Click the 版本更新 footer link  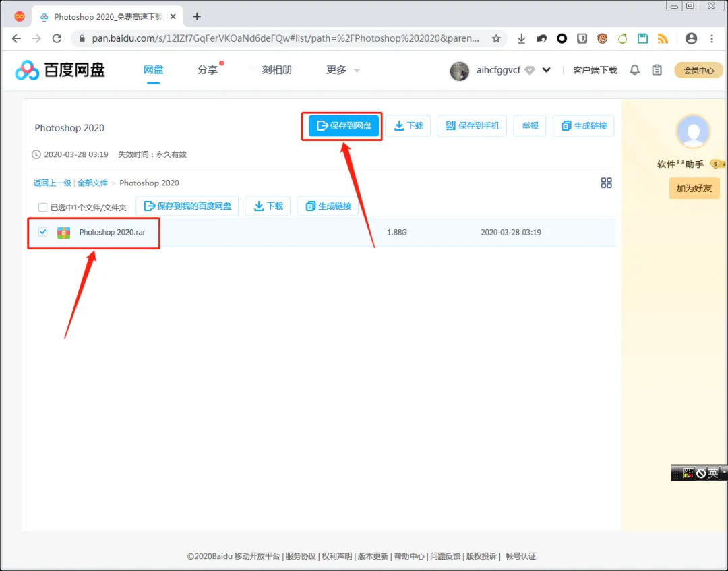[373, 556]
